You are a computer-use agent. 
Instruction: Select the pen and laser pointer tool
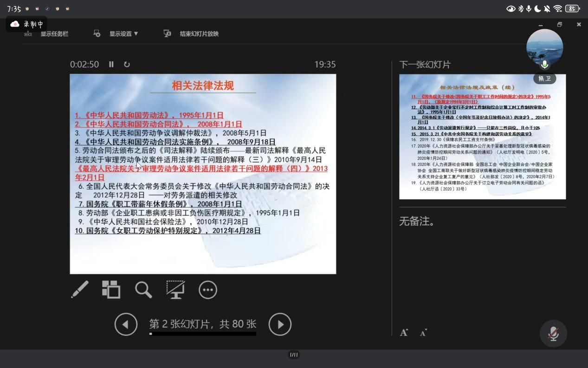[x=80, y=289]
